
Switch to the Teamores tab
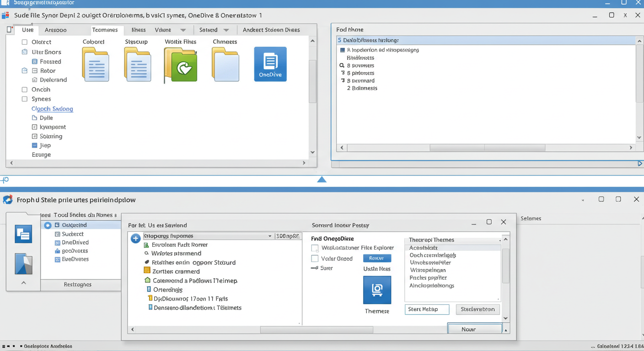tap(106, 29)
